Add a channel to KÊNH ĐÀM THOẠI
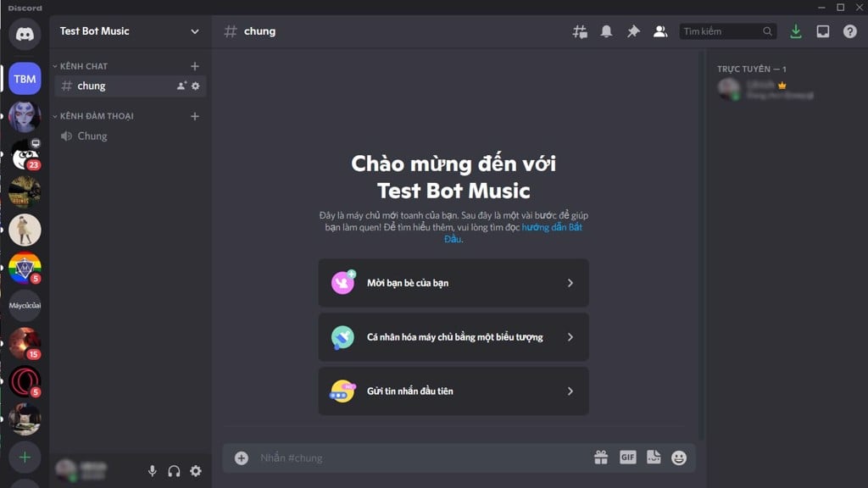Image resolution: width=868 pixels, height=488 pixels. 195,116
